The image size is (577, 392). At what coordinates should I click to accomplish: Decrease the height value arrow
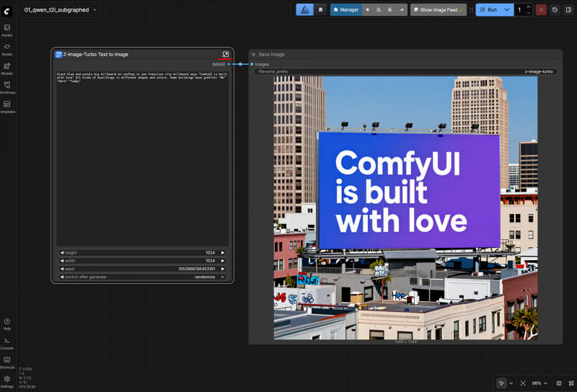(61, 253)
